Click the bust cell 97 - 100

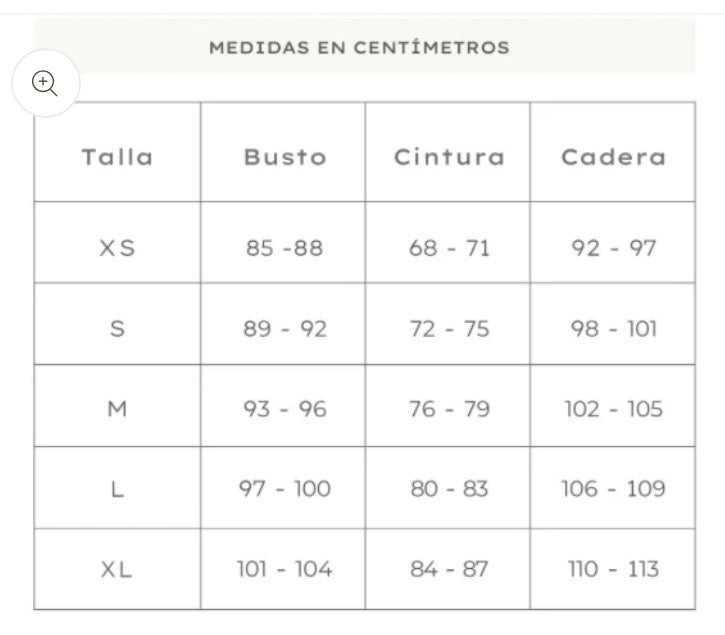click(285, 489)
